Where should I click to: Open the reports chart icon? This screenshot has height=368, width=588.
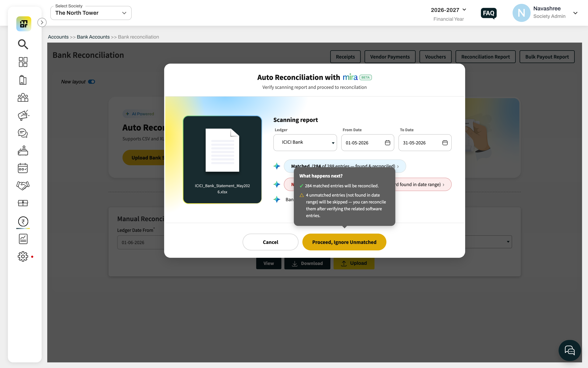(x=23, y=239)
